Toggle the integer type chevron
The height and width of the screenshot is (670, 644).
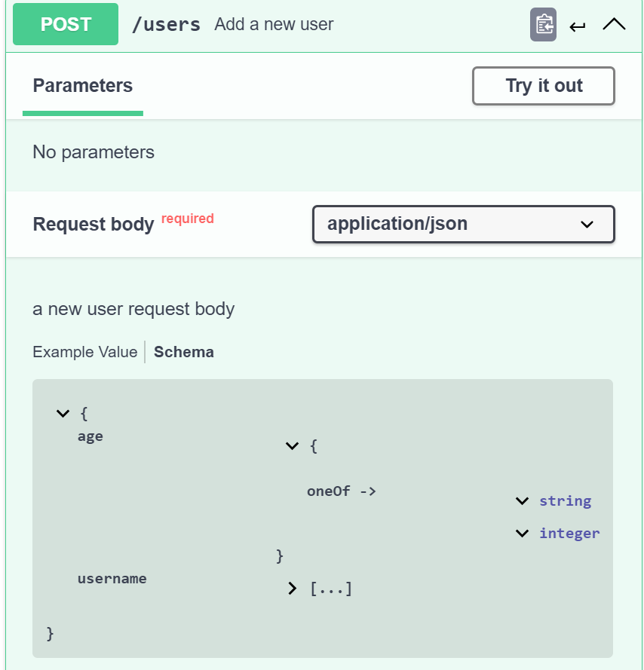point(522,534)
